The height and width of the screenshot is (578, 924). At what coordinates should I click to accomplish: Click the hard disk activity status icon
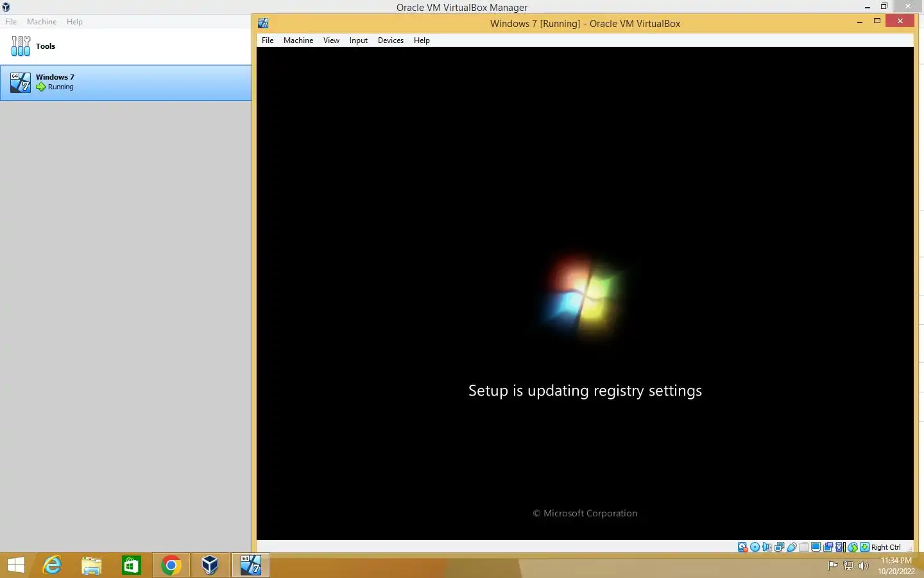[x=742, y=547]
